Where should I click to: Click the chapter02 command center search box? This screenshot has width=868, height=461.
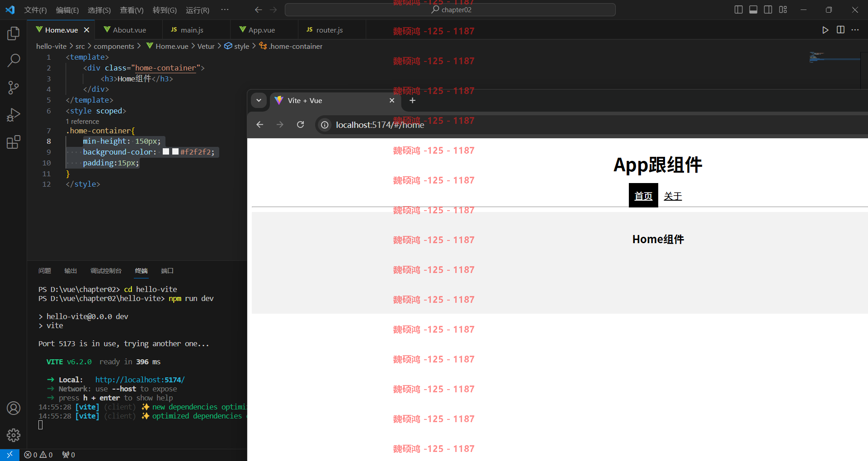450,9
